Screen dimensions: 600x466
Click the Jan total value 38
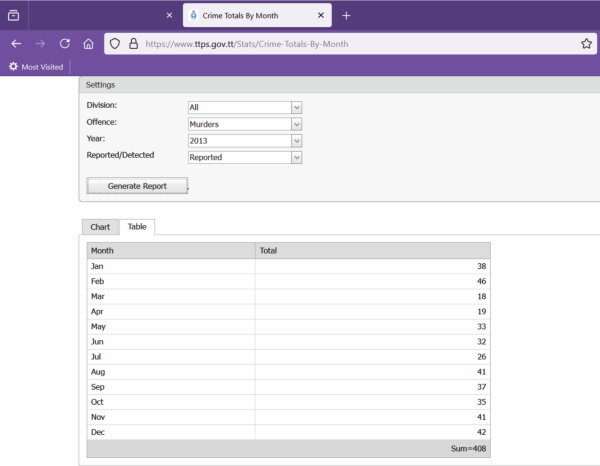click(x=481, y=266)
